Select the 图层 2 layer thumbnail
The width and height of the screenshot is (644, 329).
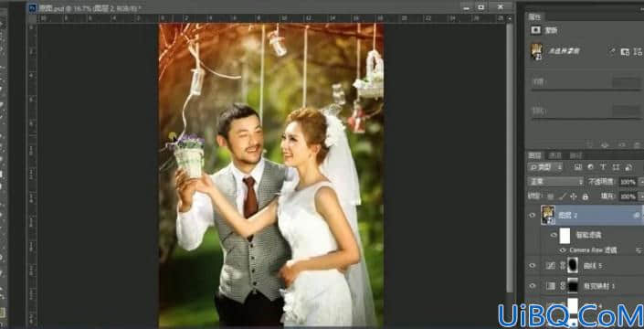tap(548, 216)
